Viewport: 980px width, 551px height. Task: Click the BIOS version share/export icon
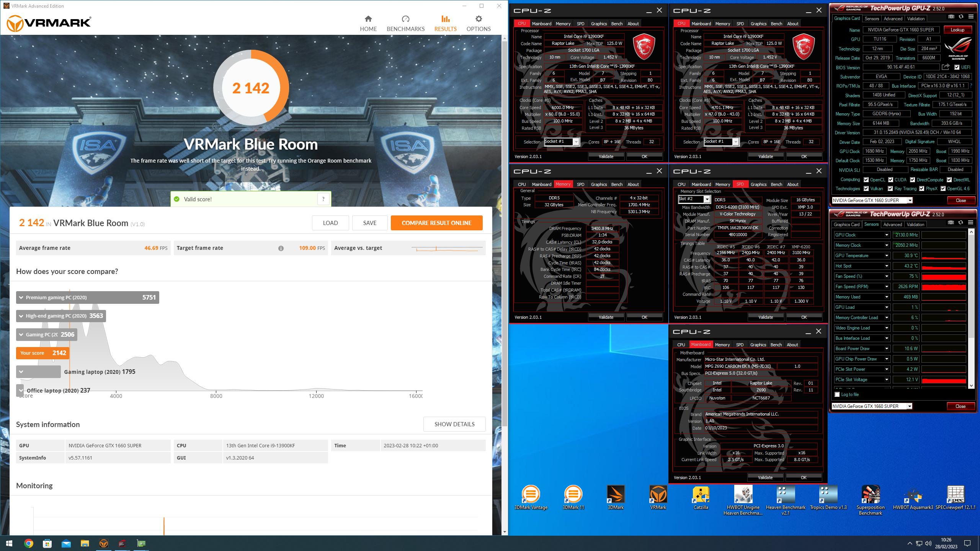[x=946, y=67]
